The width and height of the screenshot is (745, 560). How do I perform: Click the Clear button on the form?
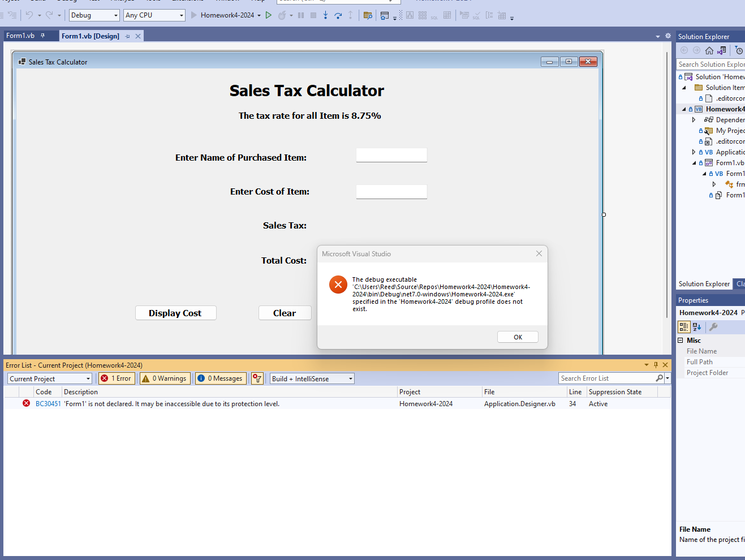(285, 313)
